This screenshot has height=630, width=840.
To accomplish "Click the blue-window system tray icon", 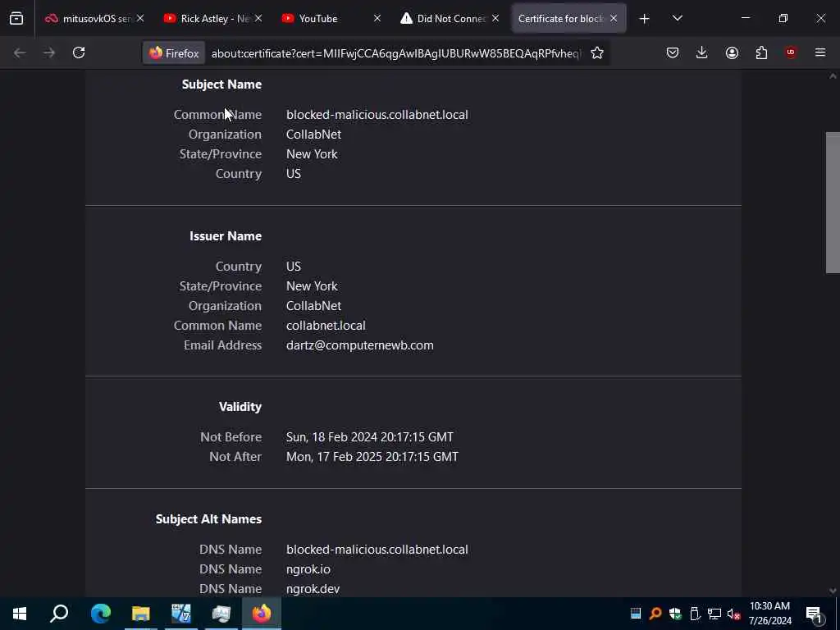I will (x=636, y=614).
